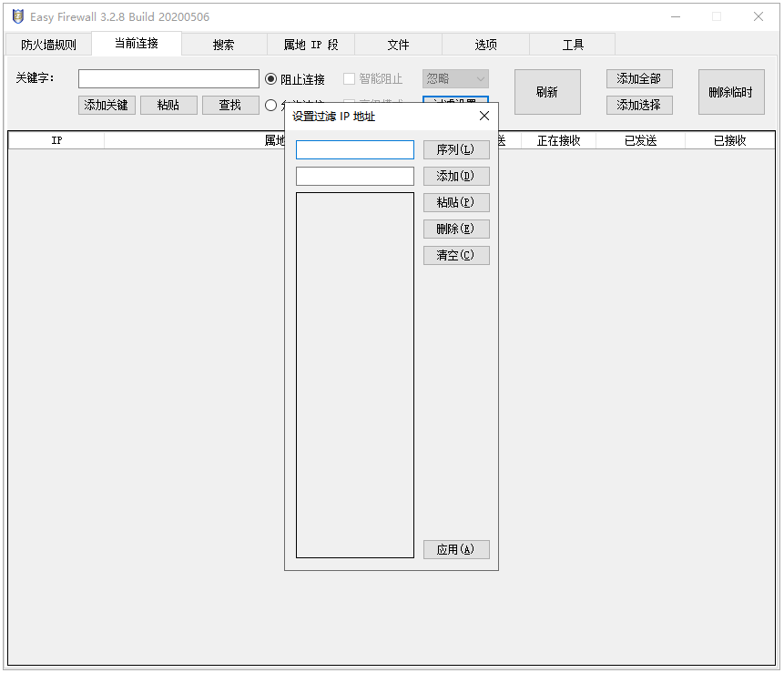This screenshot has height=673, width=784.
Task: Close the Easy Firewall window
Action: tap(758, 16)
